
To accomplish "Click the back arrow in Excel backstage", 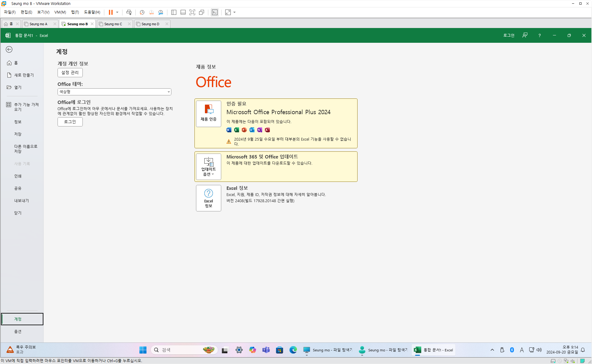I will point(9,50).
